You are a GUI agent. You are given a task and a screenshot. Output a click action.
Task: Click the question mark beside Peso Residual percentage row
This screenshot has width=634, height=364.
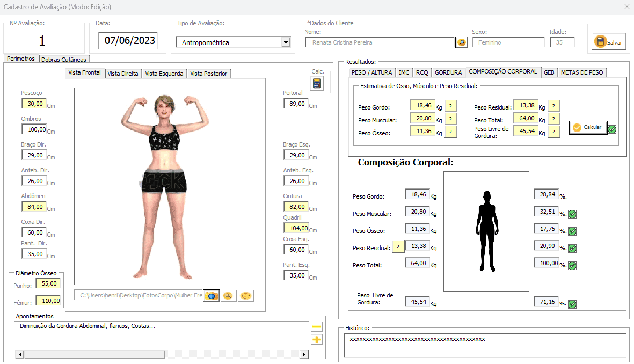[398, 247]
